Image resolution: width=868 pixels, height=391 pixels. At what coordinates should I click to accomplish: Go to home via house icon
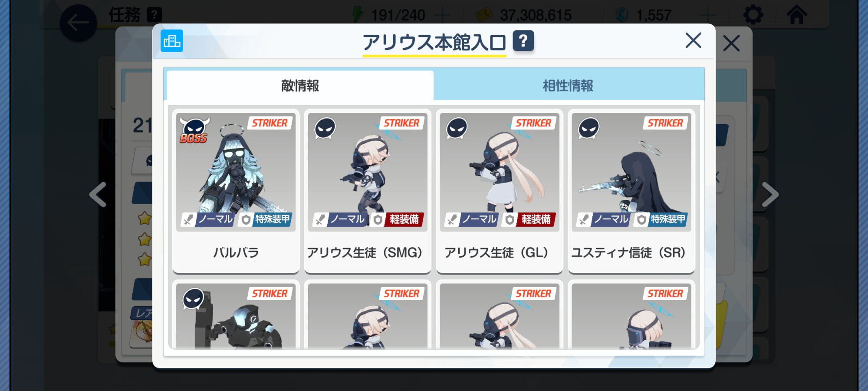coord(797,14)
